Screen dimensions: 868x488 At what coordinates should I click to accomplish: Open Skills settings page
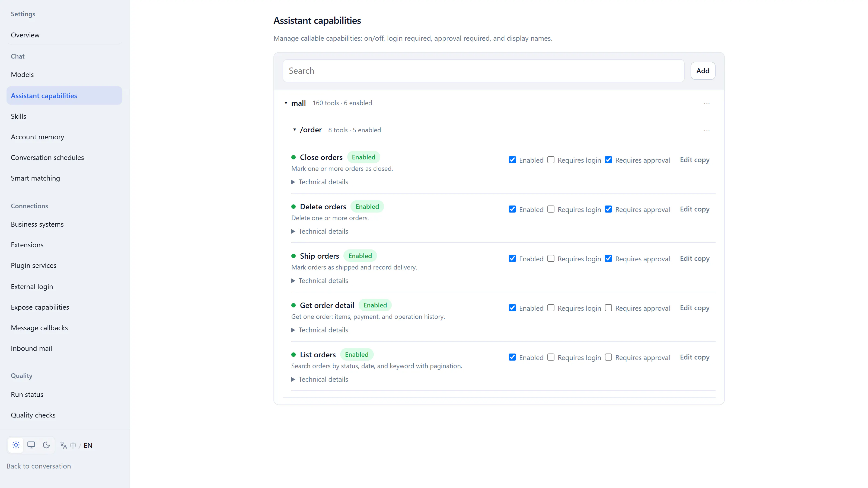[x=64, y=116]
